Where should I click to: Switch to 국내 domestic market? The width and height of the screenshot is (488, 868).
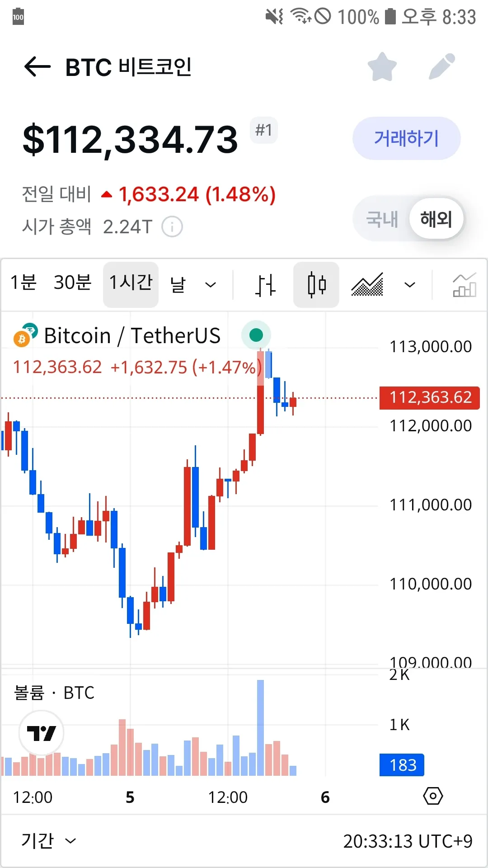pyautogui.click(x=382, y=219)
